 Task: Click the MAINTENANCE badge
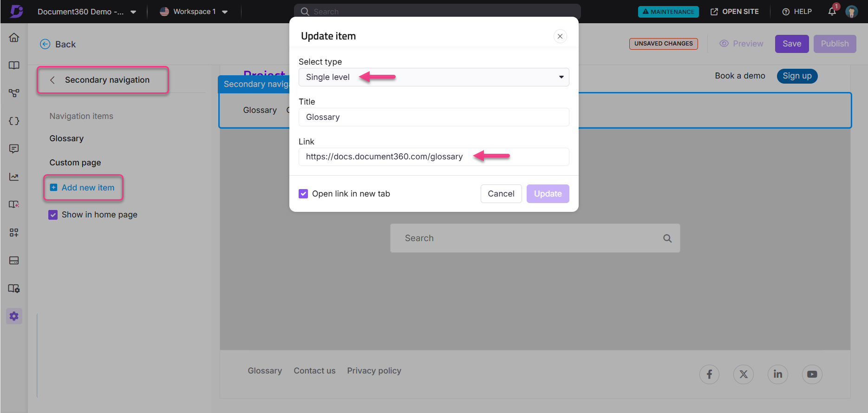click(668, 12)
